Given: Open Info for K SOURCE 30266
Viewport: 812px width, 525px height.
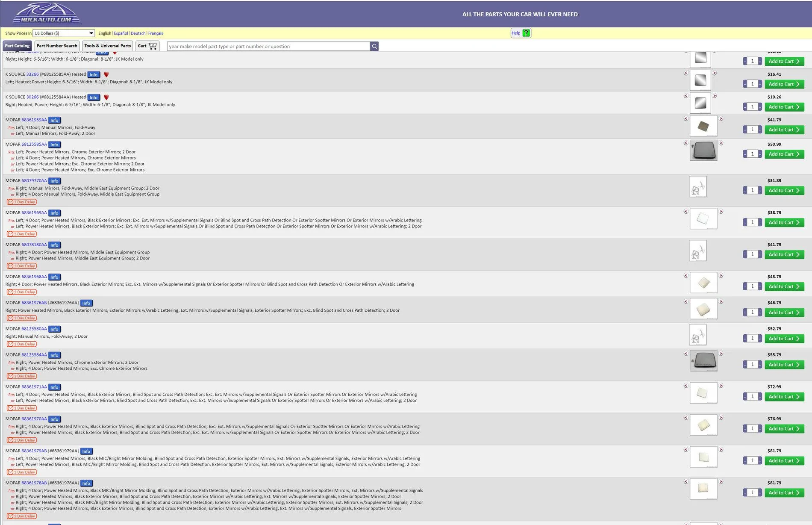Looking at the screenshot, I should (x=94, y=97).
